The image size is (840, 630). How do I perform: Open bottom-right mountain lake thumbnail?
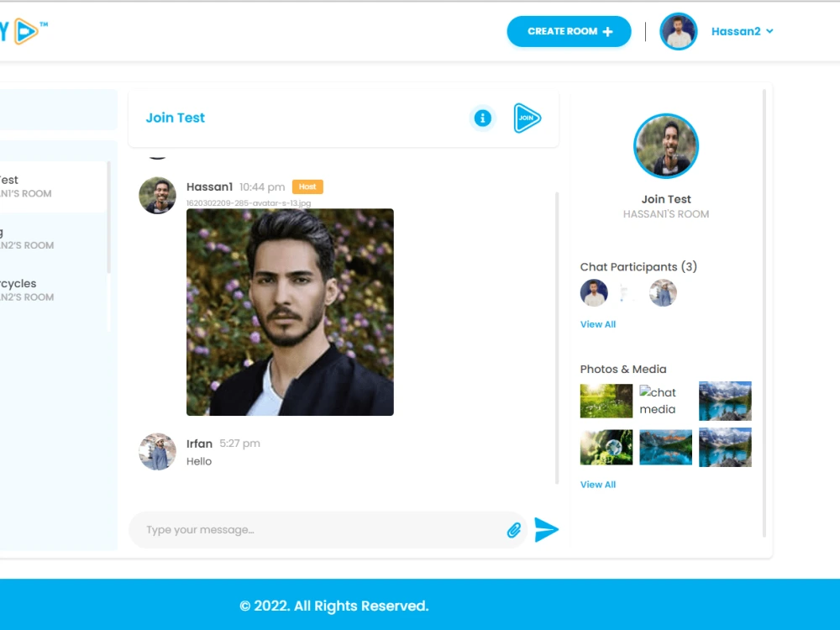(x=725, y=448)
